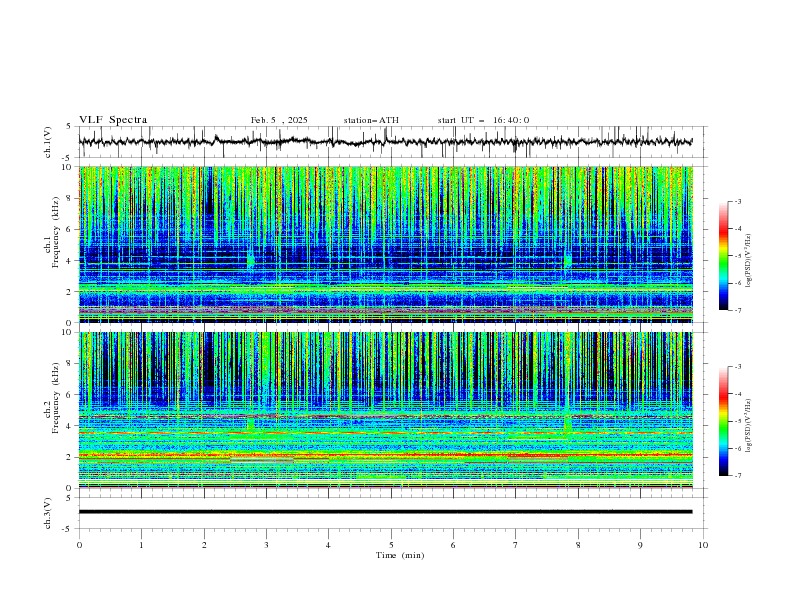Image resolution: width=792 pixels, height=612 pixels.
Task: Click the ch.1 colorbar "log(PSD)(V²/Hz)" label
Action: (749, 261)
